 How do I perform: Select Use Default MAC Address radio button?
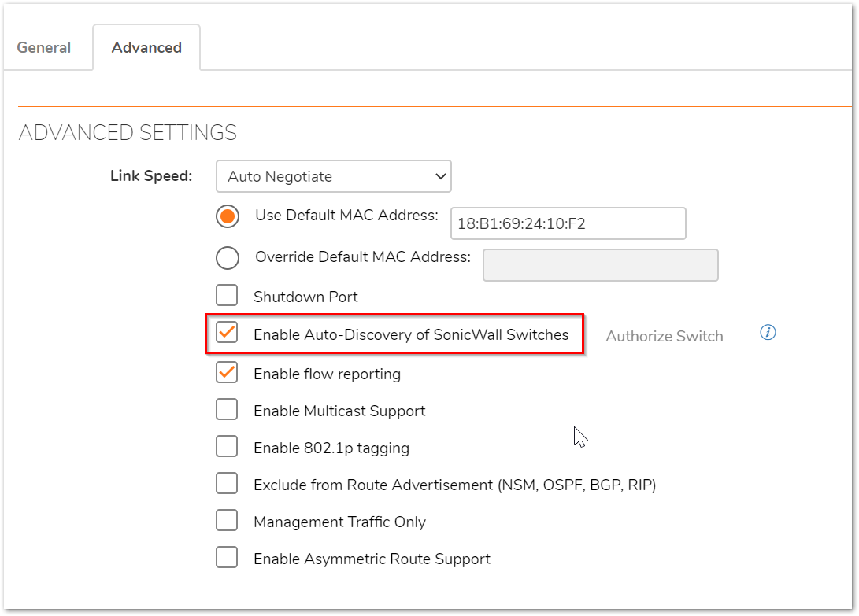[x=228, y=216]
